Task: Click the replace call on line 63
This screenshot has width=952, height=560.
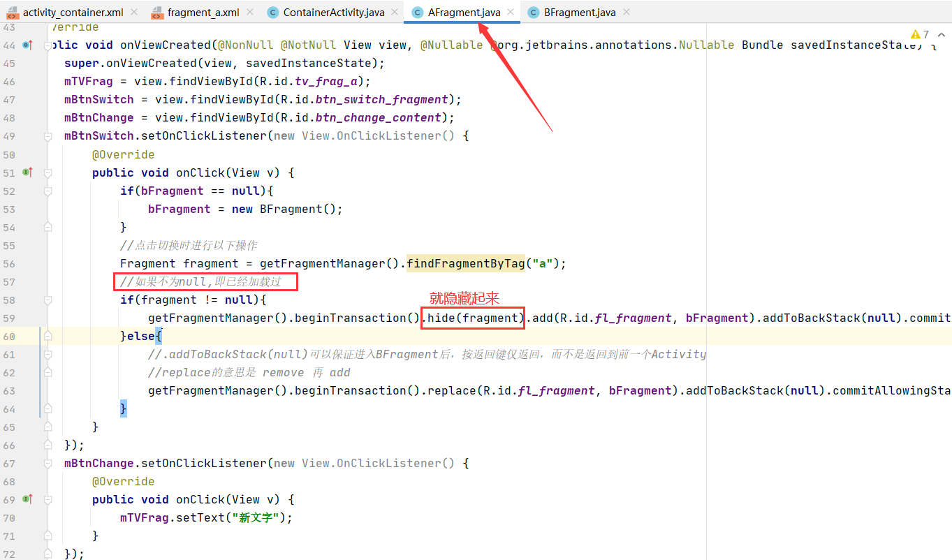Action: point(451,390)
